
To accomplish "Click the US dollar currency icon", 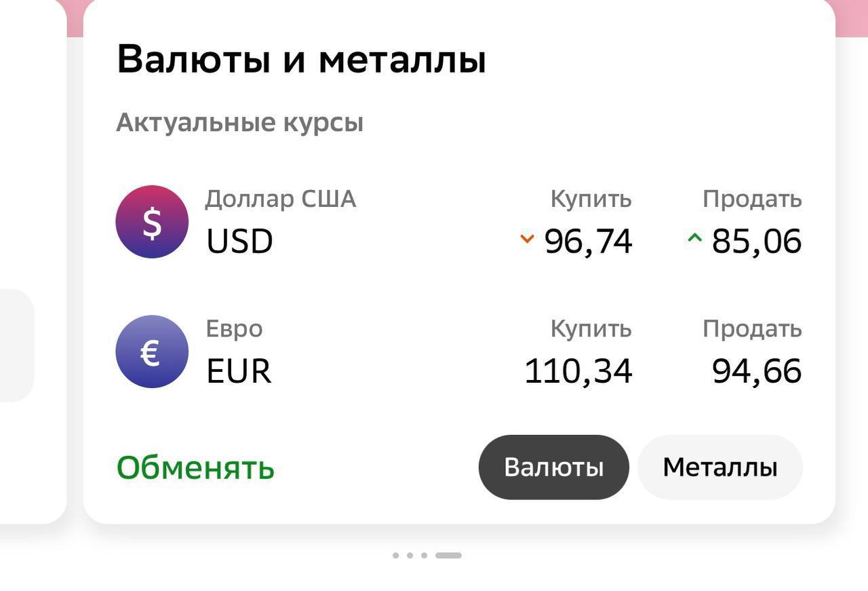I will tap(152, 222).
